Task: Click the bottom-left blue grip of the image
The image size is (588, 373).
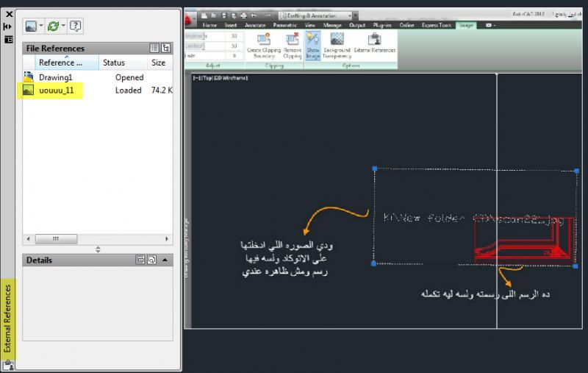Action: [x=373, y=263]
